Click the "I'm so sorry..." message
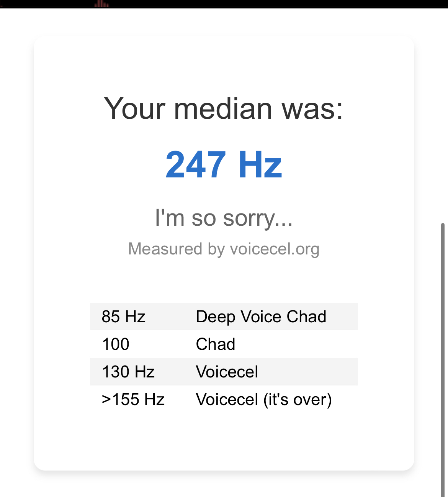Screen dimensions: 448x497 (224, 218)
